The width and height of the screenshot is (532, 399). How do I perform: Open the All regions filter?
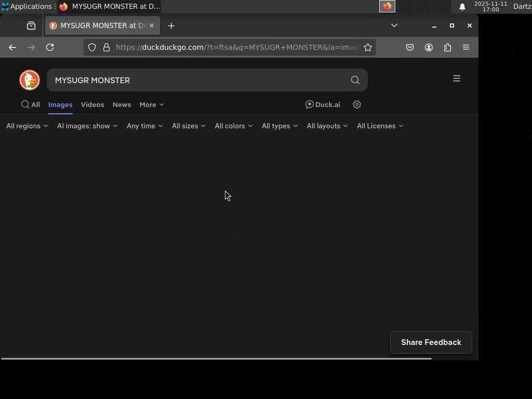pos(27,126)
